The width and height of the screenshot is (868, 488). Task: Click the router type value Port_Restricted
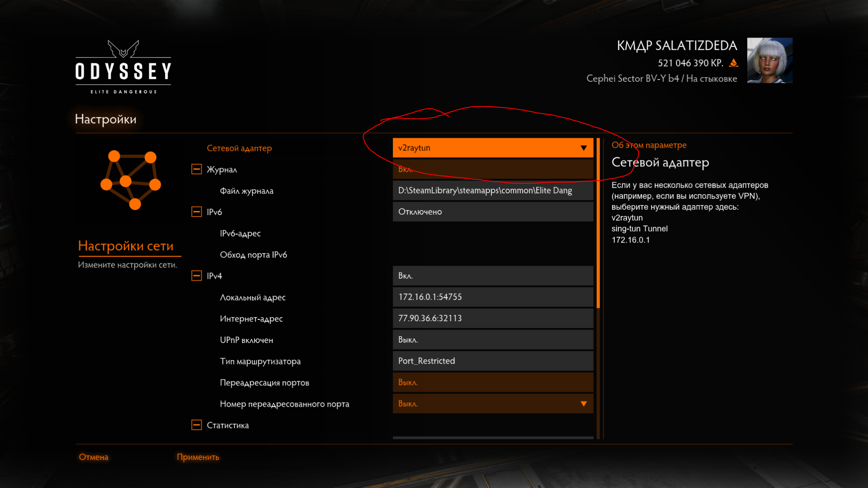[x=493, y=361]
